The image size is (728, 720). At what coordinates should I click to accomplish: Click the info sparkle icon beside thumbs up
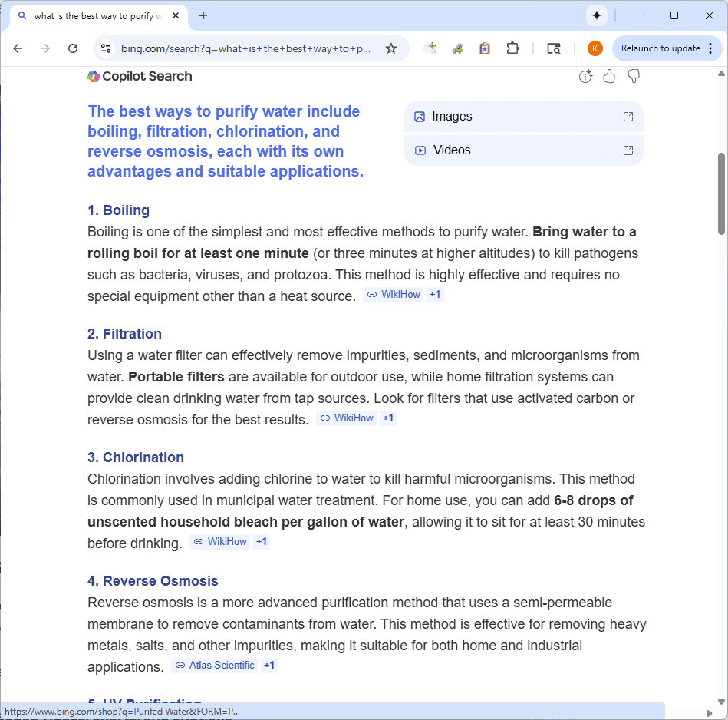pyautogui.click(x=585, y=76)
